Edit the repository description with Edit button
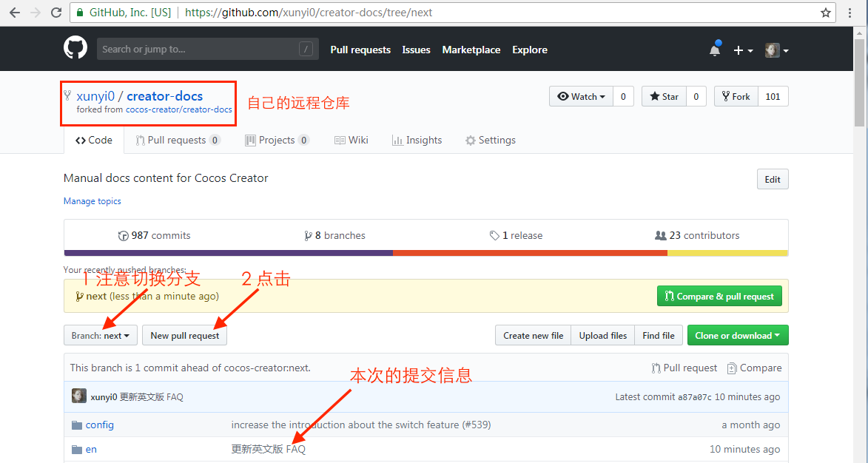 click(773, 179)
